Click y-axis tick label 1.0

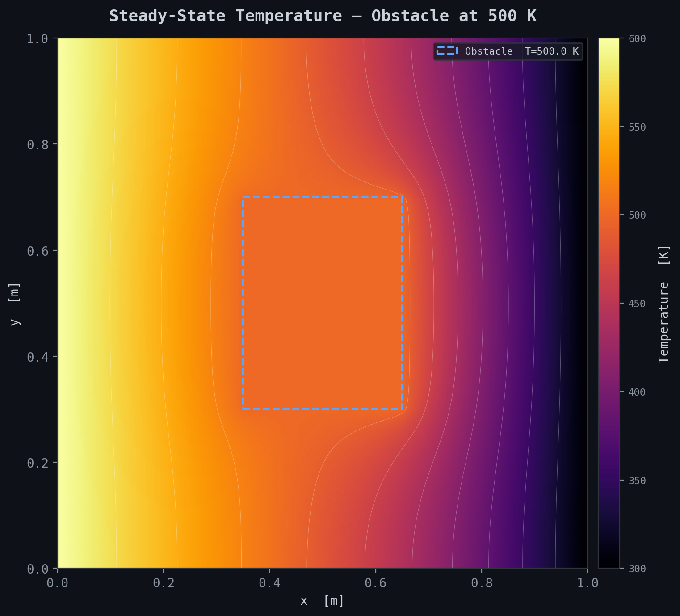tap(38, 39)
